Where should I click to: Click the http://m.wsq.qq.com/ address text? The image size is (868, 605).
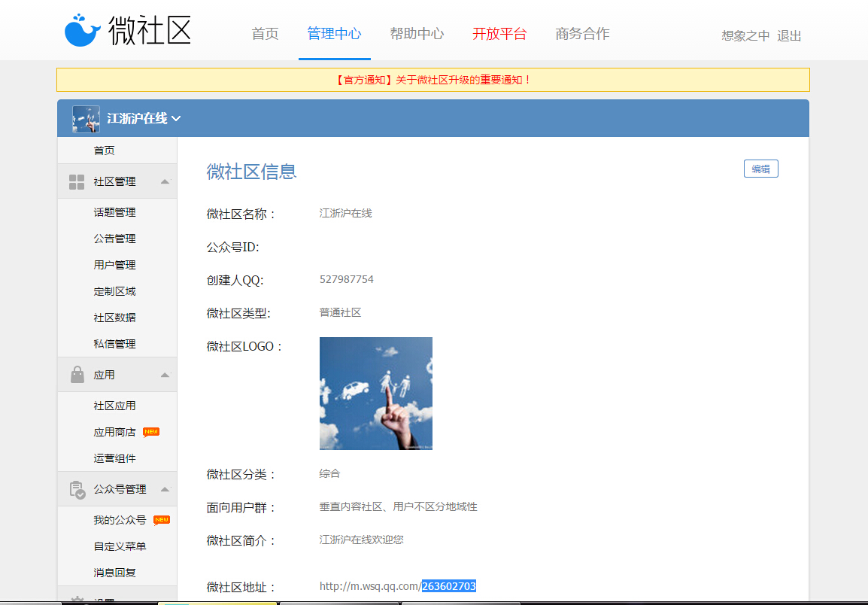pyautogui.click(x=370, y=586)
